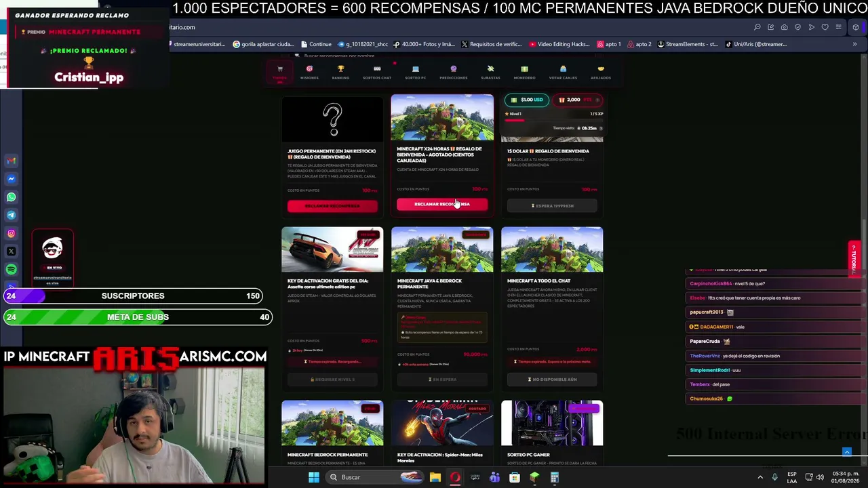Open the Subastas section

tap(490, 73)
